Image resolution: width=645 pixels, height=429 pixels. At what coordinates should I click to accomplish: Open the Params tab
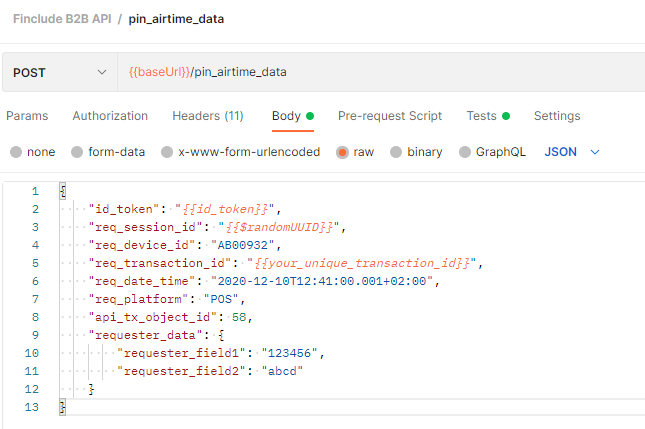click(27, 116)
